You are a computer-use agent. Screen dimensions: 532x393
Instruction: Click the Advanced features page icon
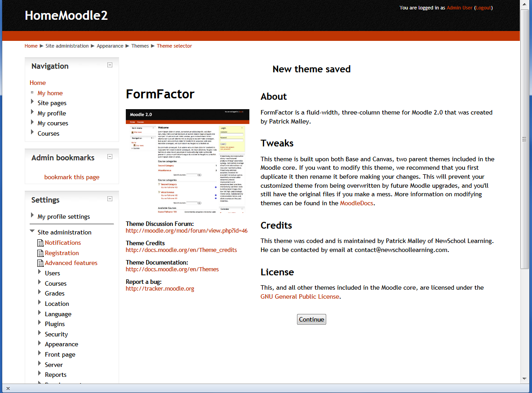(40, 263)
